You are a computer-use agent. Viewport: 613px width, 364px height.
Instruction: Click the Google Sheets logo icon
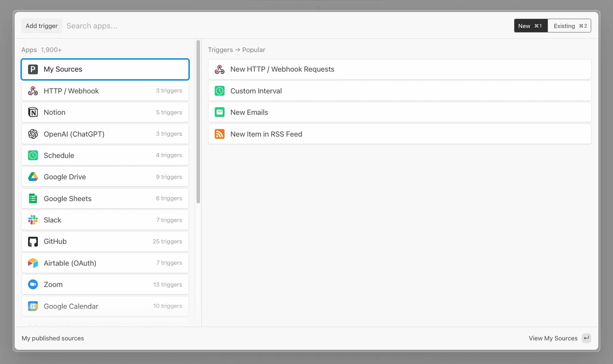point(33,198)
